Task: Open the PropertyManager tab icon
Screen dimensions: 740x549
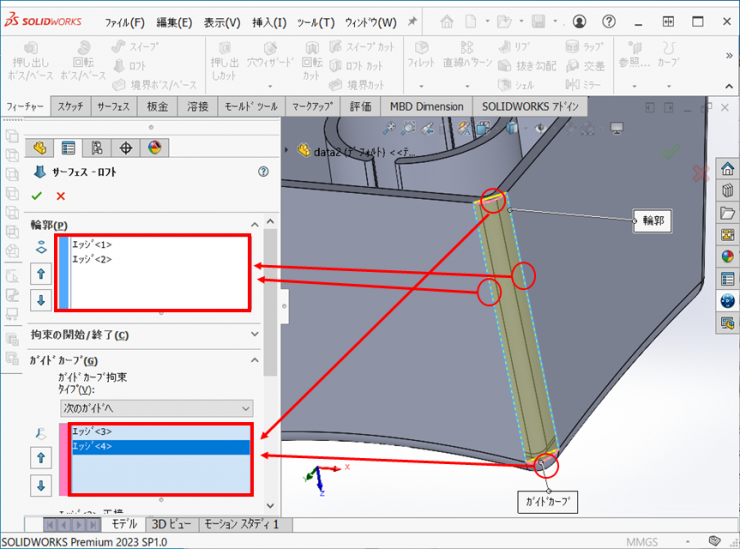Action: (x=69, y=148)
